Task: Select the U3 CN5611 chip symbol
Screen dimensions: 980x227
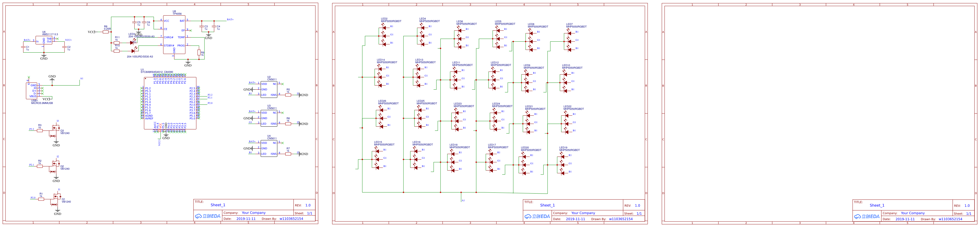Action: (269, 118)
